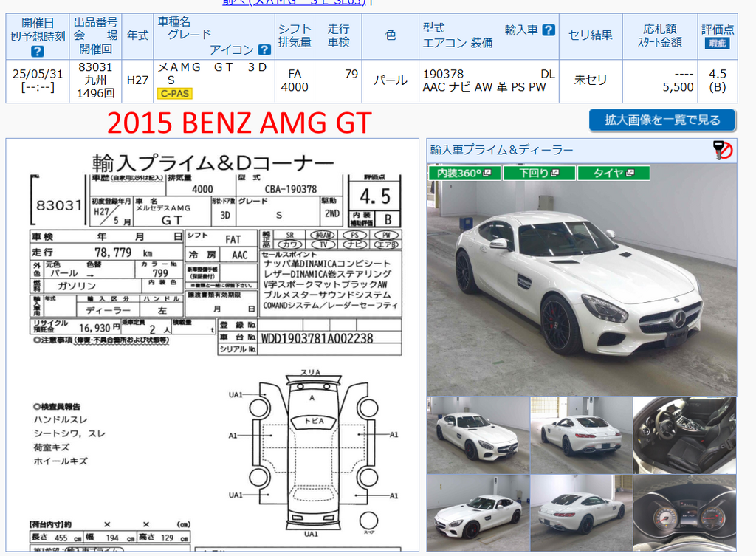Viewport: 756px width, 556px height.
Task: Click 拡大画像を一覧で見る button
Action: (x=662, y=120)
